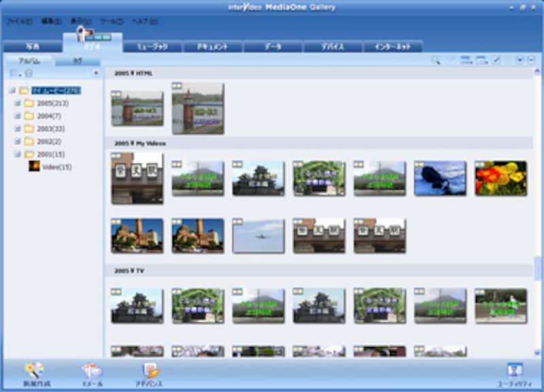Screen dimensions: 544x392
Task: Expand the 2003(33) folder node
Action: (18, 129)
